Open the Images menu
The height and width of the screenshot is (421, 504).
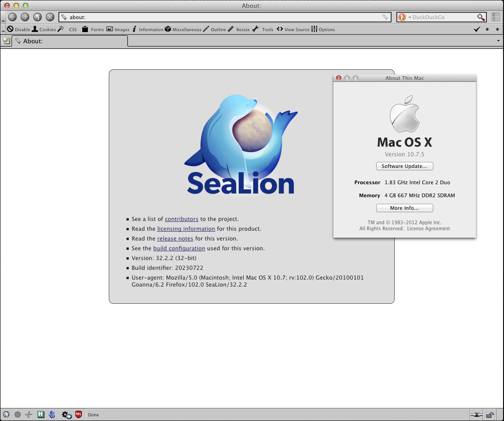[118, 29]
